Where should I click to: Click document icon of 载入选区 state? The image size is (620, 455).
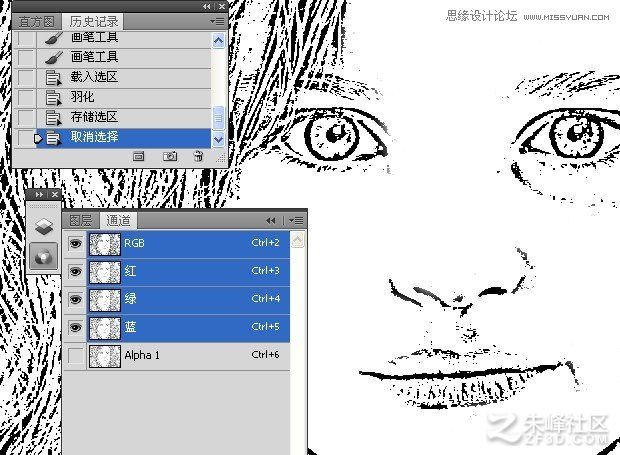[x=53, y=78]
